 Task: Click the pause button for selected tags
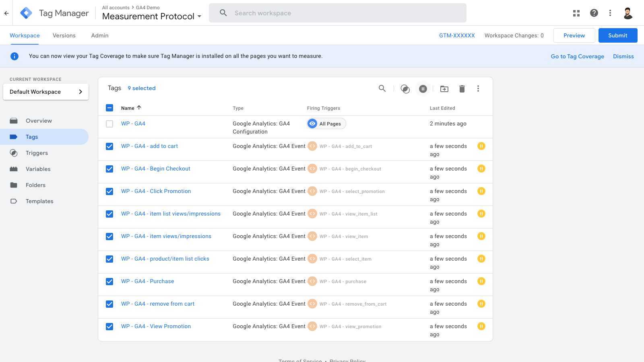[423, 89]
